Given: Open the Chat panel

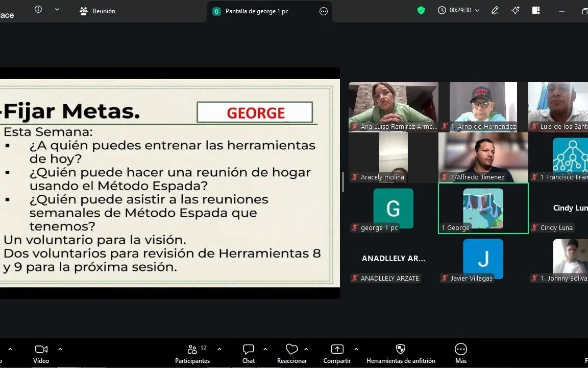Looking at the screenshot, I should pos(248,354).
